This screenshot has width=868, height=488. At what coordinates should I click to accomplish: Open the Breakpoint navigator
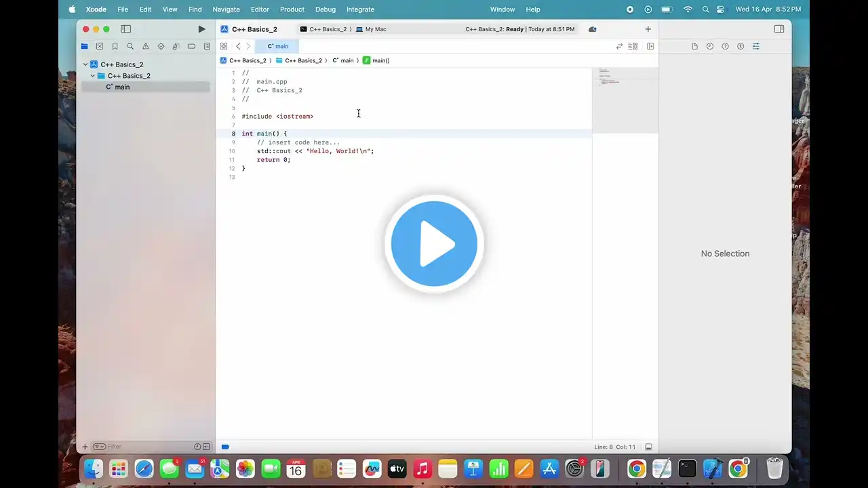(191, 47)
